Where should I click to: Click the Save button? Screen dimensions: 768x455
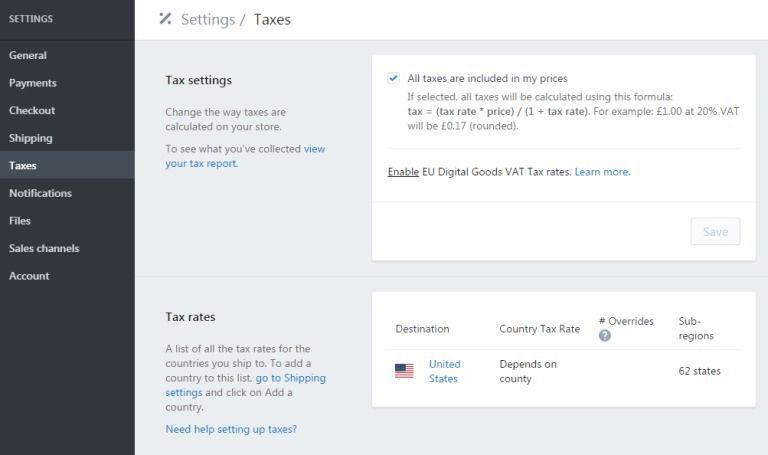coord(715,232)
